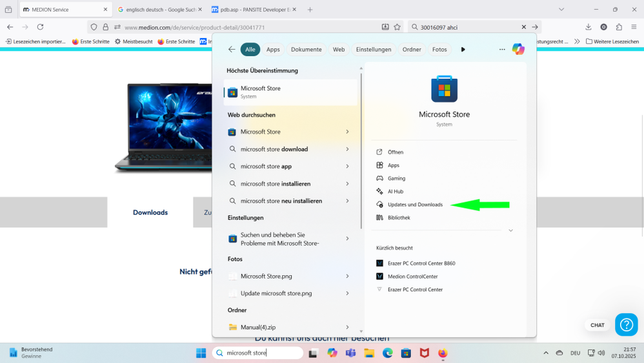This screenshot has height=363, width=644.
Task: Open Apps section of Microsoft Store
Action: pos(394,165)
